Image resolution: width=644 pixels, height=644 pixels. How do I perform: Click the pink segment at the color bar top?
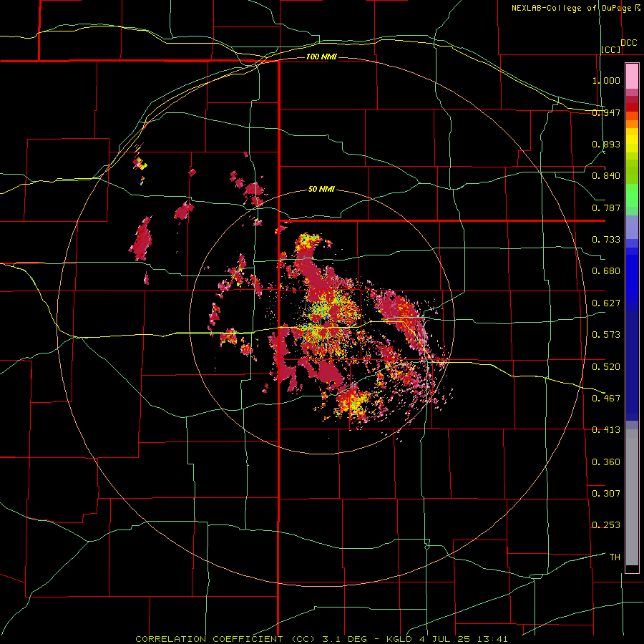632,77
